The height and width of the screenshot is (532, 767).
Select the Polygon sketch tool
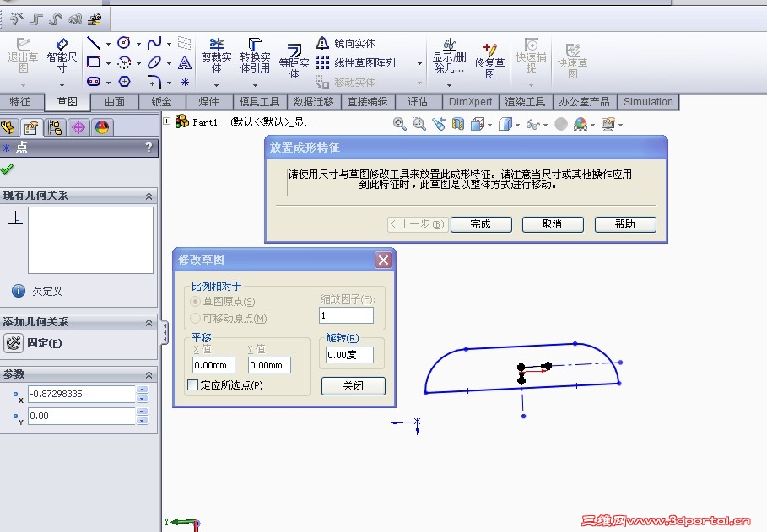(x=124, y=81)
